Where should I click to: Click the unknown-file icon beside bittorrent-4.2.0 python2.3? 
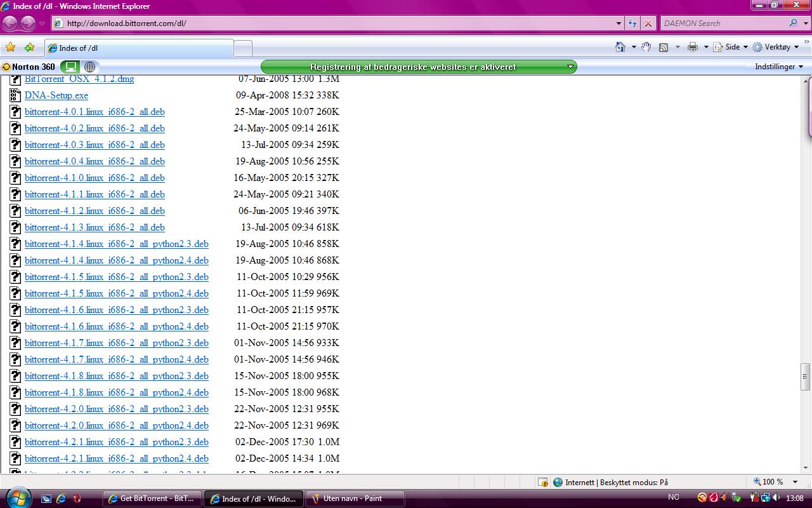[x=15, y=409]
